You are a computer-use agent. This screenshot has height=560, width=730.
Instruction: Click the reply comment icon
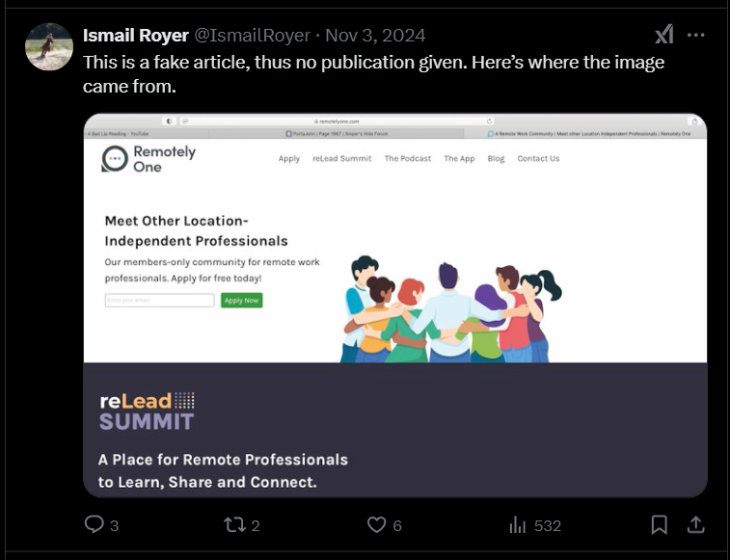point(95,525)
